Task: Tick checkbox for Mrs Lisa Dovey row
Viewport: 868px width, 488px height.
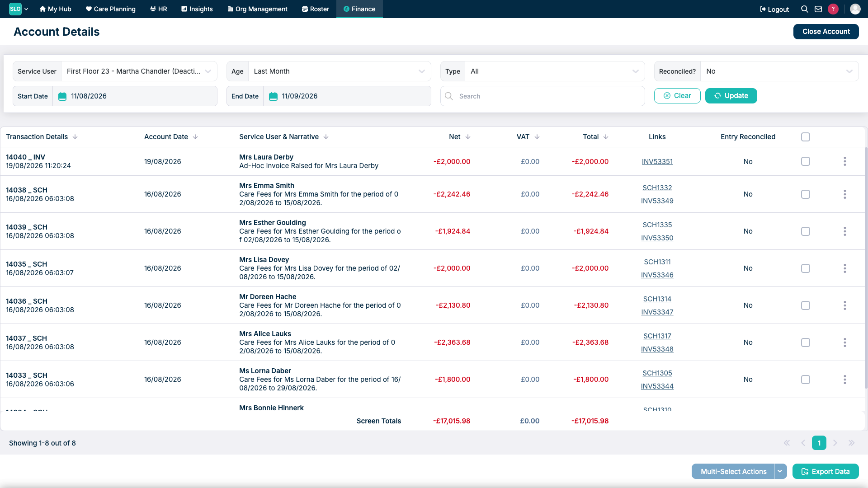Action: (x=806, y=268)
